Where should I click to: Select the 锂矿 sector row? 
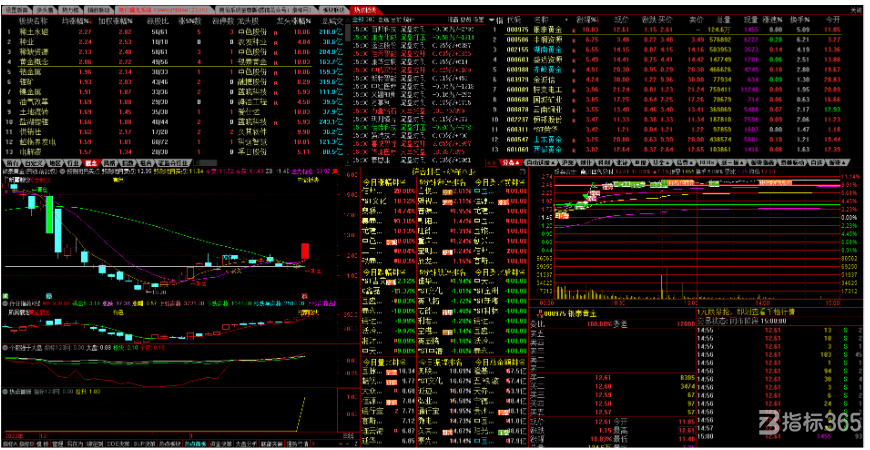point(172,82)
